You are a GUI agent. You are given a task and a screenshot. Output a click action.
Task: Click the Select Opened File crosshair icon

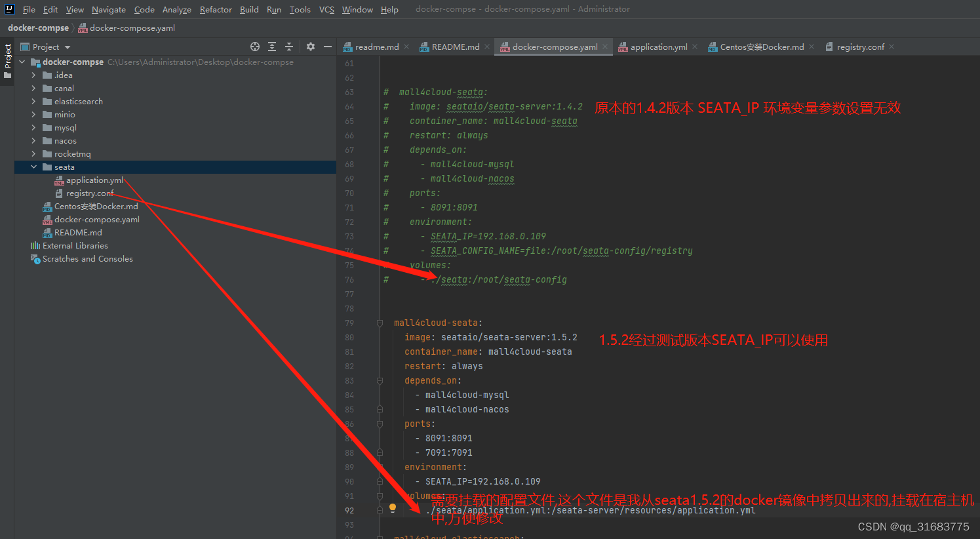point(255,47)
